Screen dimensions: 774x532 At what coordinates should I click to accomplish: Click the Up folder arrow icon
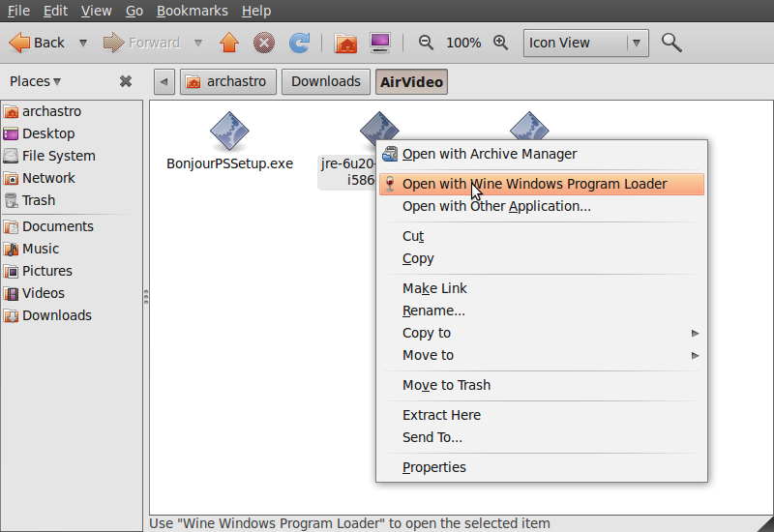click(228, 43)
